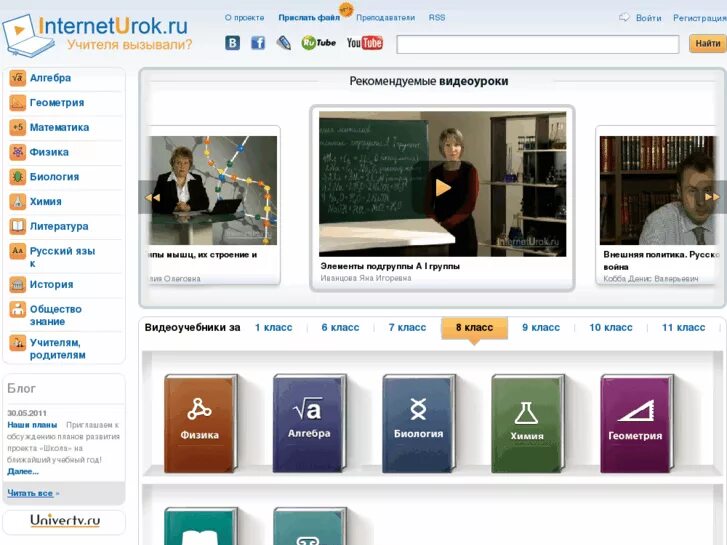Screen dimensions: 727x545
Task: Click the speech bubble icon beside Войти
Action: click(x=624, y=18)
